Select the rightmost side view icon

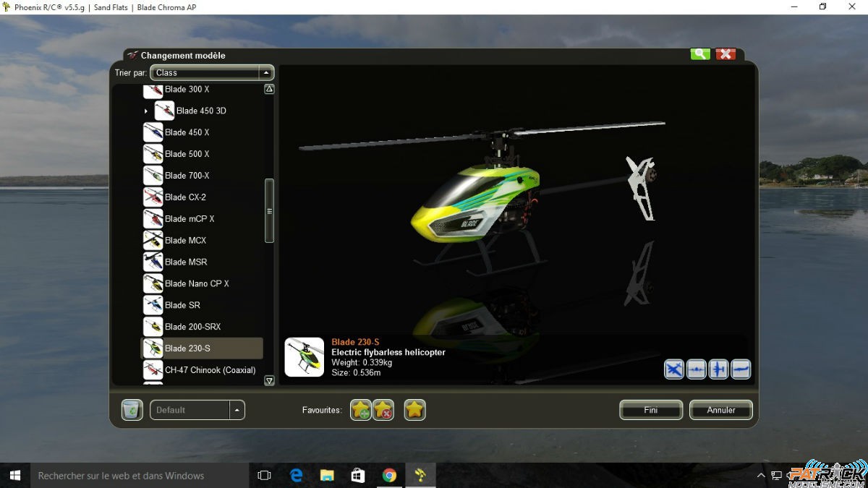[x=741, y=369]
